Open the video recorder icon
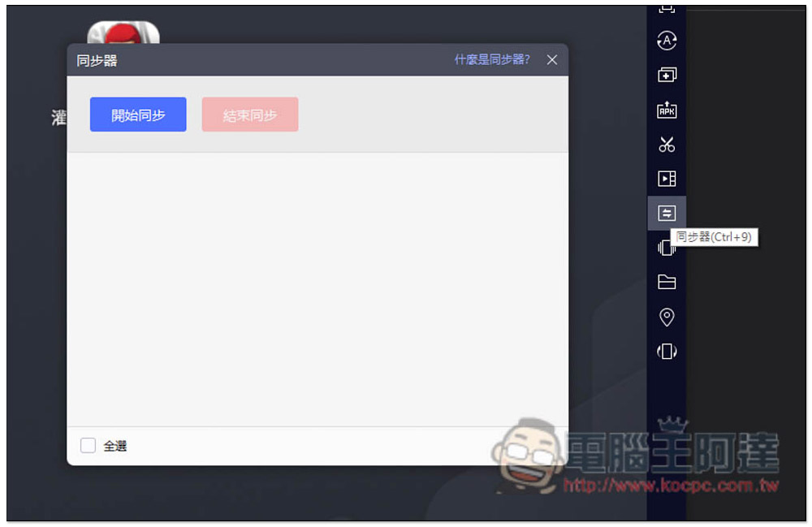 click(x=667, y=179)
